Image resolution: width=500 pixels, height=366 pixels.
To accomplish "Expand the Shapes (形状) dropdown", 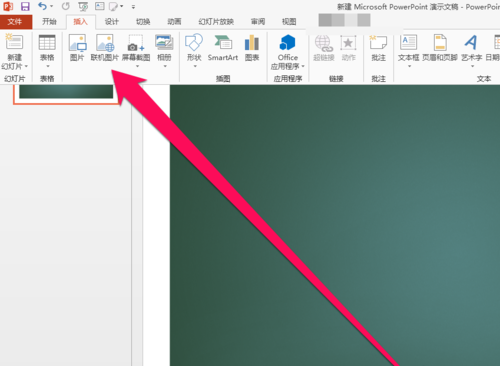I will [195, 66].
